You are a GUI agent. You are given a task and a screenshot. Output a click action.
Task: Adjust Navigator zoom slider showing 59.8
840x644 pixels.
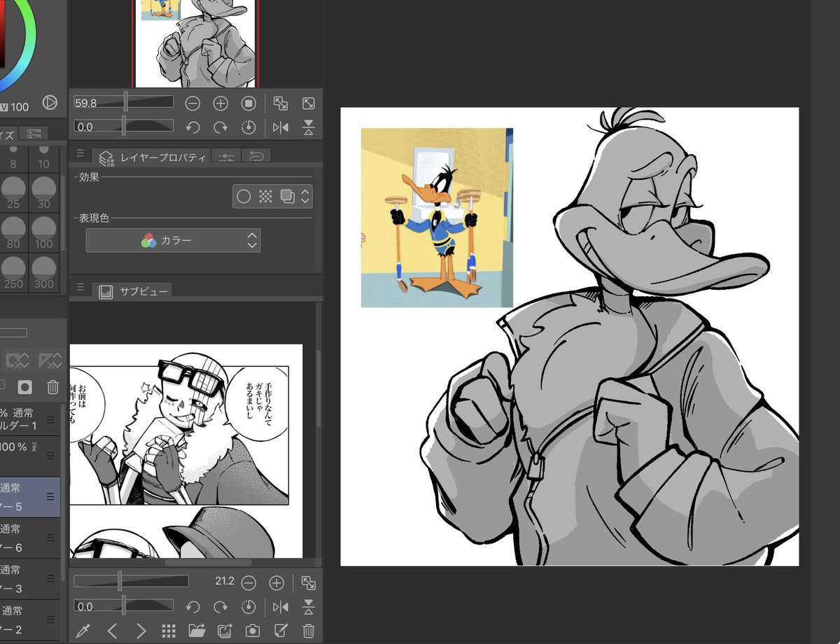[x=124, y=102]
